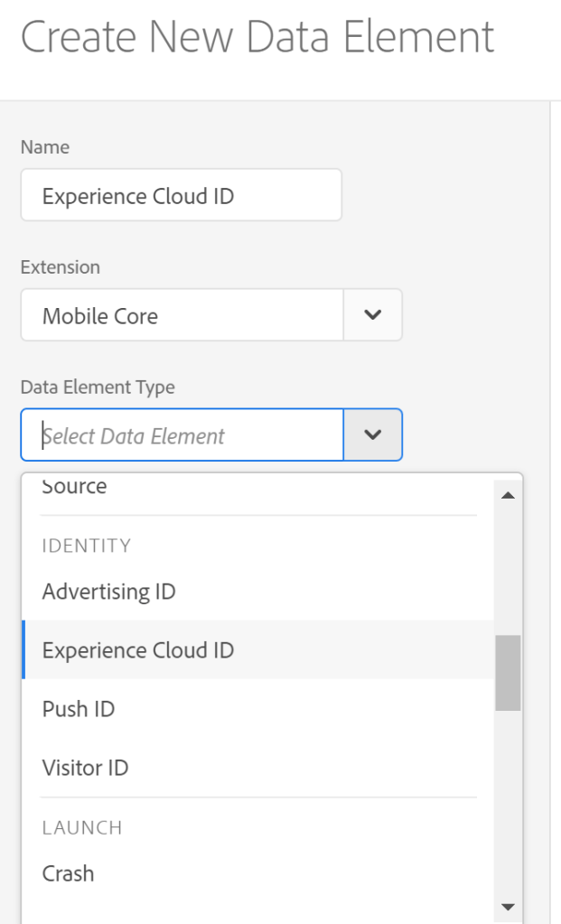Viewport: 561px width, 924px height.
Task: Click the Extension field label
Action: [x=60, y=267]
